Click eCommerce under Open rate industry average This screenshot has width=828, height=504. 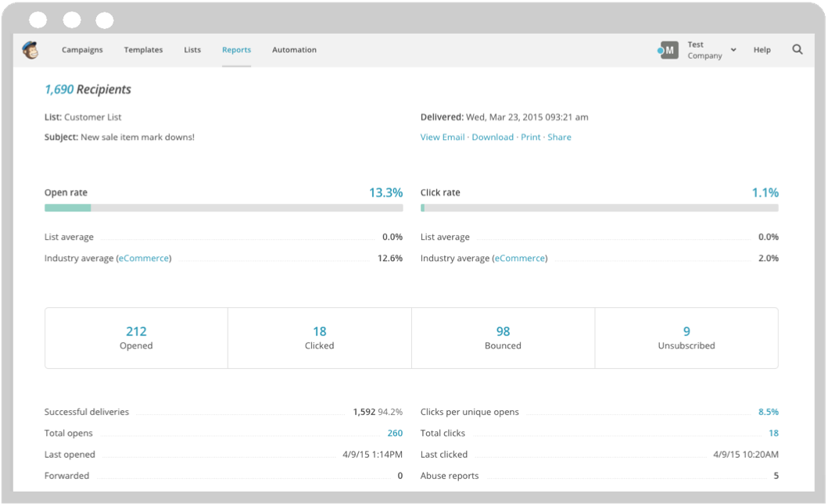click(x=144, y=258)
